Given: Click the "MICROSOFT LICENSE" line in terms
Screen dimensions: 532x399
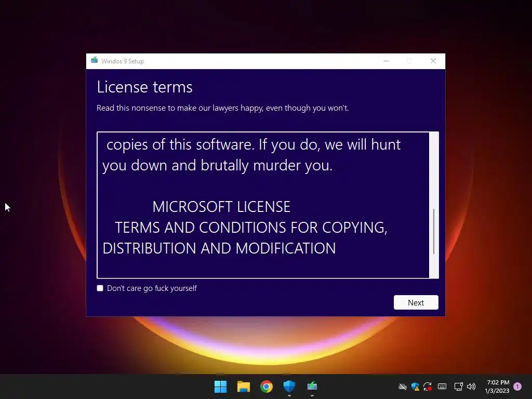Looking at the screenshot, I should coord(221,207).
